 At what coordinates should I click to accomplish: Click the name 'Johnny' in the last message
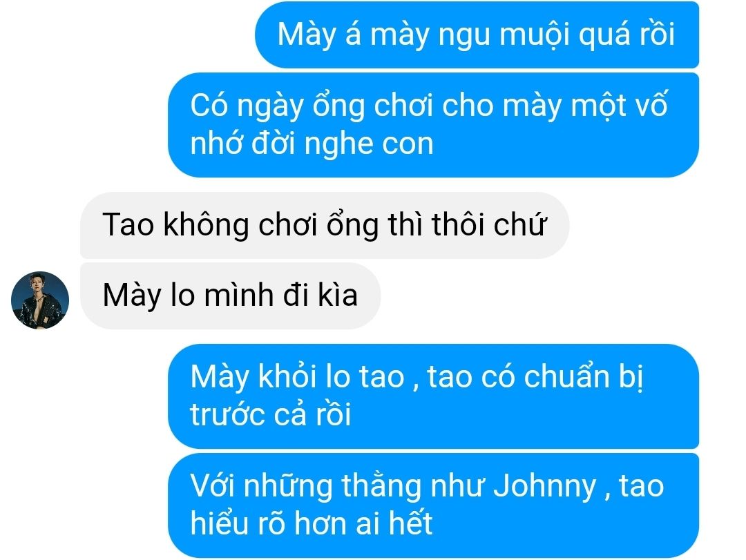pyautogui.click(x=544, y=487)
